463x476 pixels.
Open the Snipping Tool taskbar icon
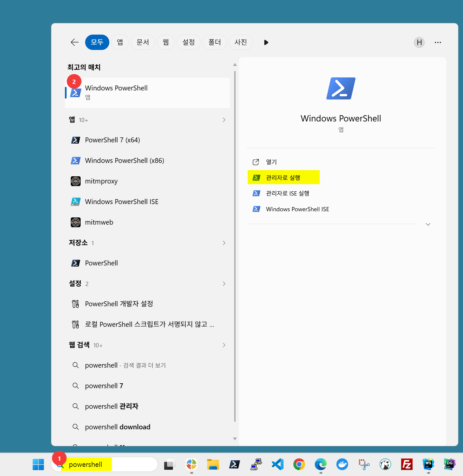point(364,464)
